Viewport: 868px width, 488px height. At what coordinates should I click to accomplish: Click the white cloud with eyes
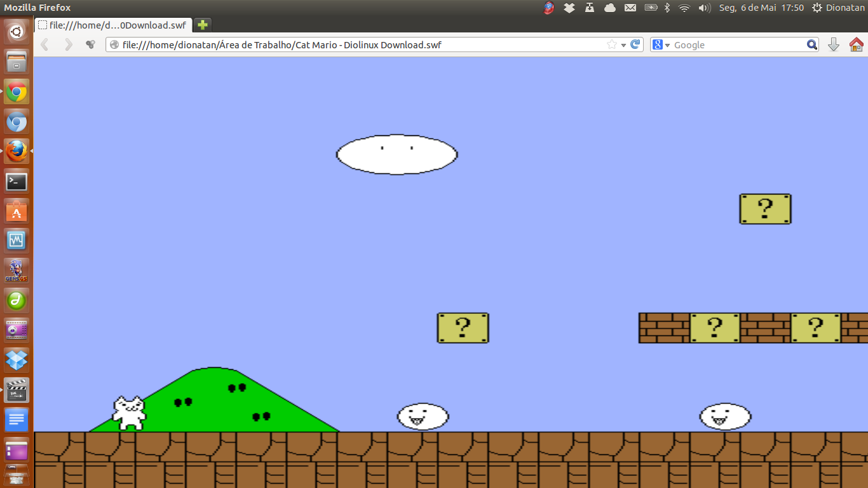tap(397, 154)
